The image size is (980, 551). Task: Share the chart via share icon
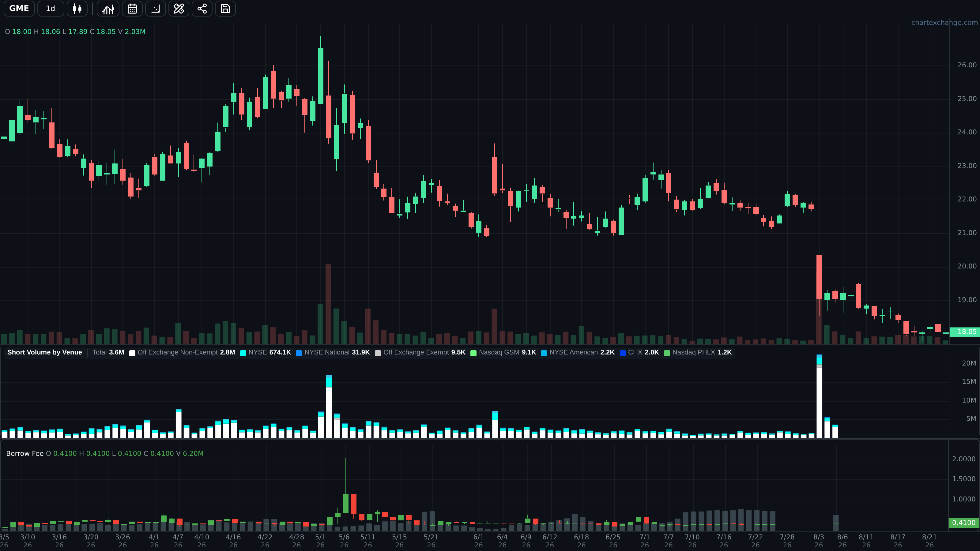click(202, 8)
